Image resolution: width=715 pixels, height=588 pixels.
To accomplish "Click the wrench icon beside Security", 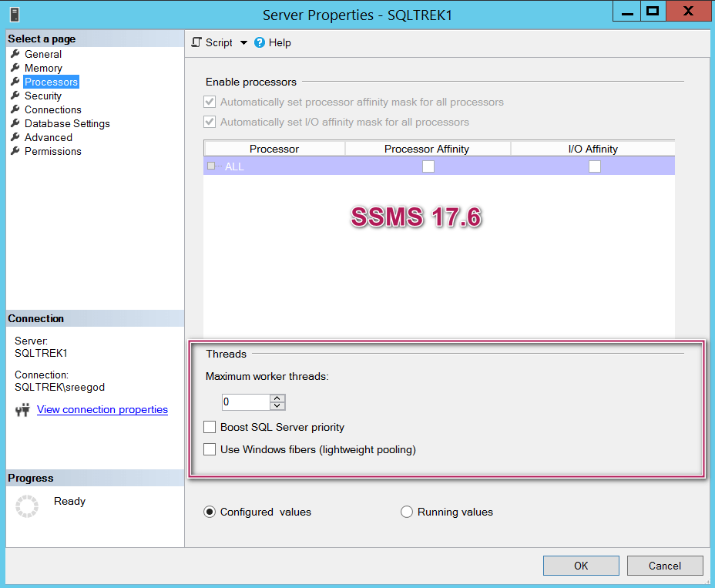I will click(15, 96).
